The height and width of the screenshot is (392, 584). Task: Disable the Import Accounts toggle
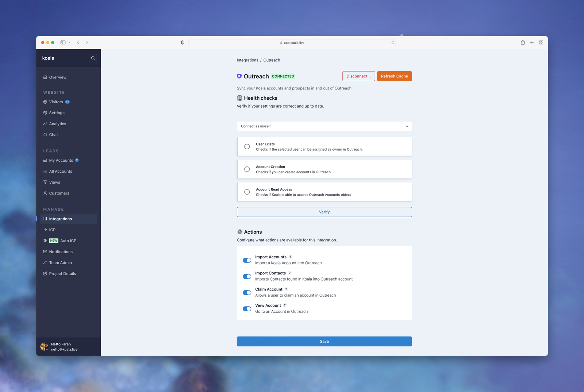pyautogui.click(x=247, y=260)
